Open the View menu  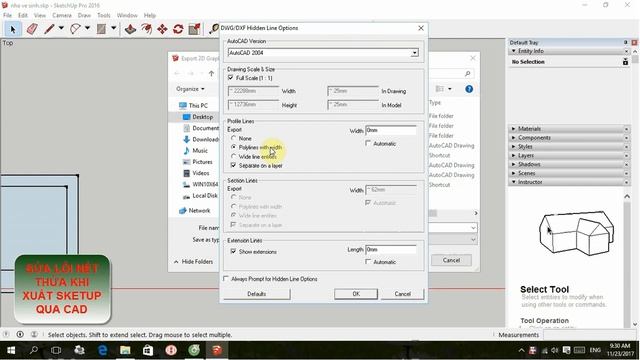pyautogui.click(x=40, y=15)
